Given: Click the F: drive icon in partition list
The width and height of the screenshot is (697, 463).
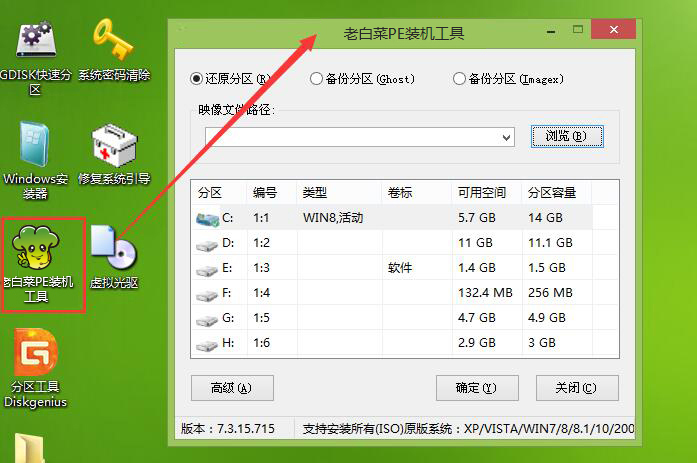Looking at the screenshot, I should click(x=207, y=295).
